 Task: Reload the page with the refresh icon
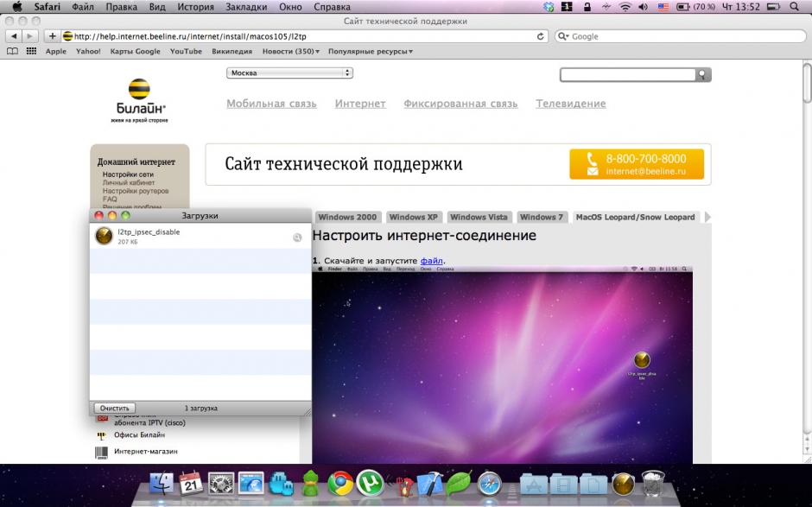(x=540, y=36)
